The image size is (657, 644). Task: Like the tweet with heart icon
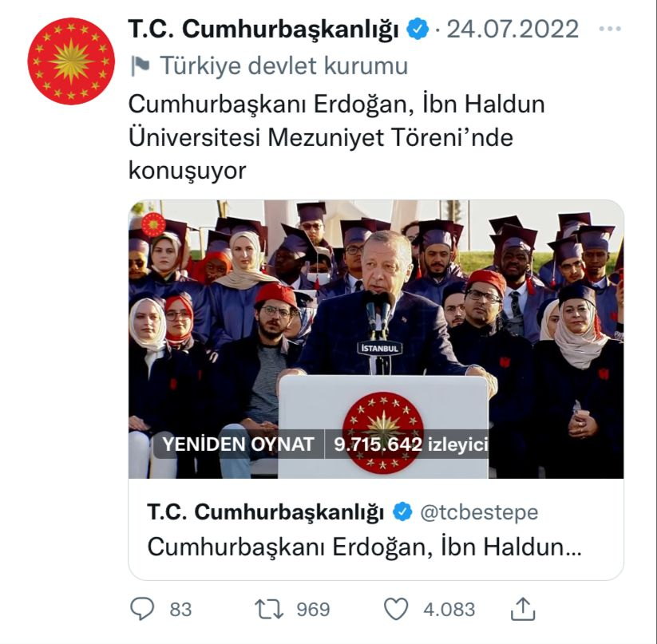click(x=396, y=609)
